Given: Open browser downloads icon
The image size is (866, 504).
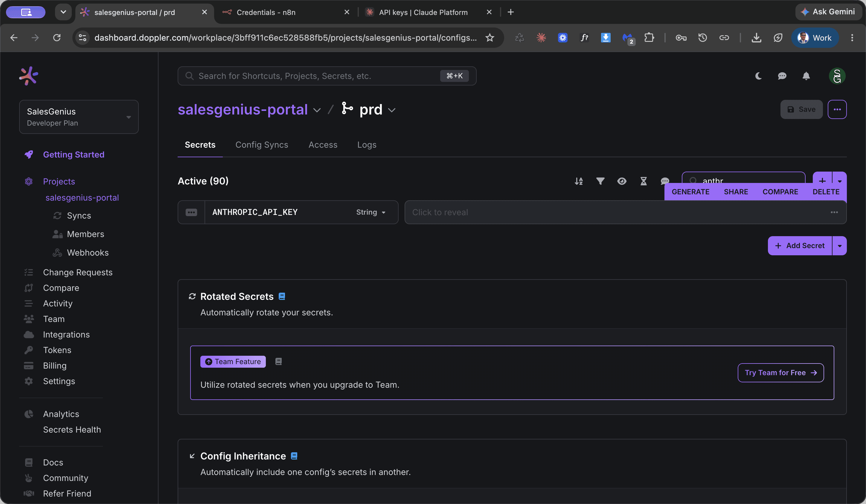Looking at the screenshot, I should 756,38.
